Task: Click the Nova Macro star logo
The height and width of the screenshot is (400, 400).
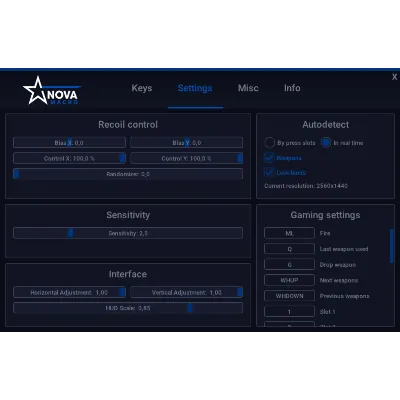Action: pyautogui.click(x=51, y=91)
